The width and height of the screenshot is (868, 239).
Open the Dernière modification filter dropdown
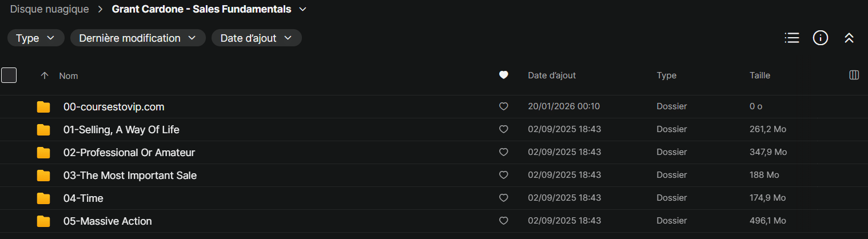(x=138, y=38)
